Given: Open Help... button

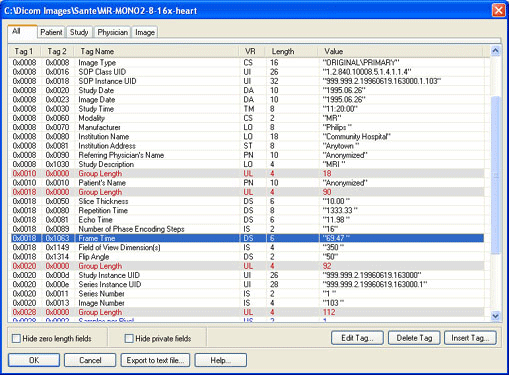Looking at the screenshot, I should [x=220, y=360].
